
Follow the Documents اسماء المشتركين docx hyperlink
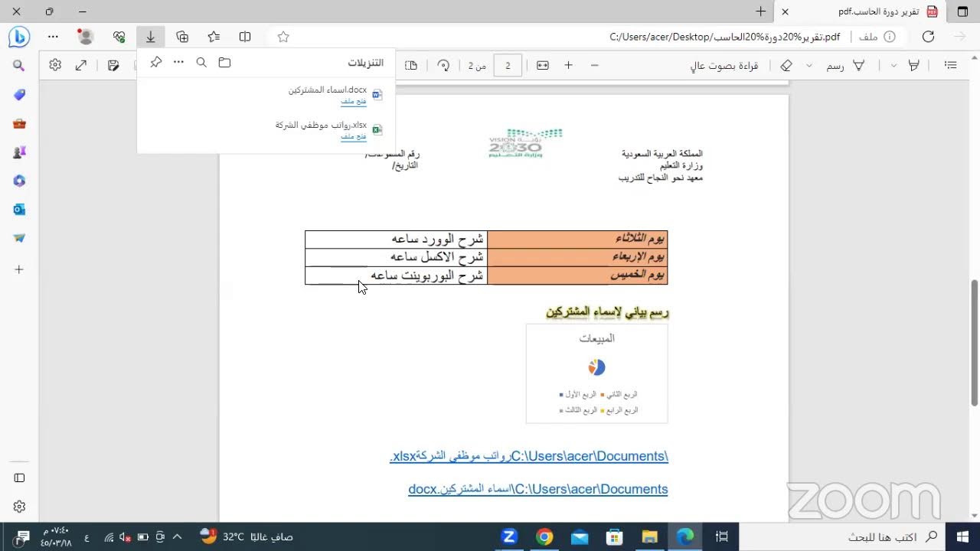[x=538, y=489]
